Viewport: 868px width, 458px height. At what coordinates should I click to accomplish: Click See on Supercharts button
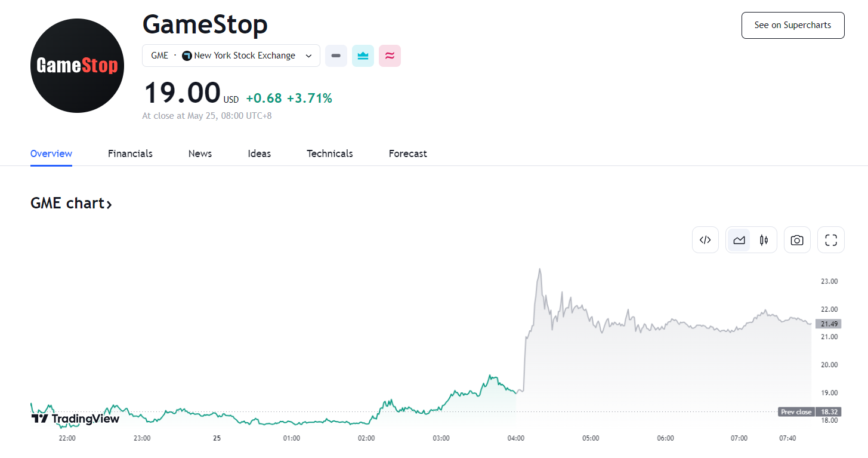coord(792,25)
